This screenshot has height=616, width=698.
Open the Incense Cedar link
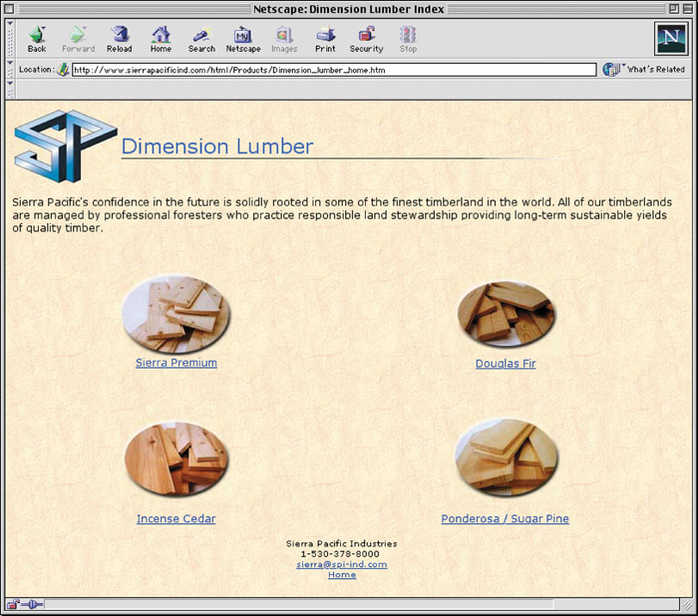pyautogui.click(x=175, y=519)
